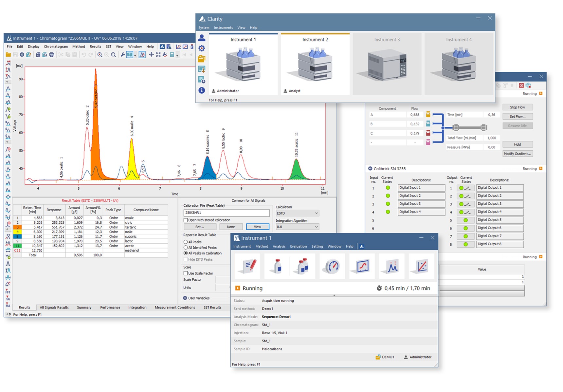This screenshot has height=392, width=563.
Task: Click the user login icon in Clarity sidebar
Action: [202, 38]
